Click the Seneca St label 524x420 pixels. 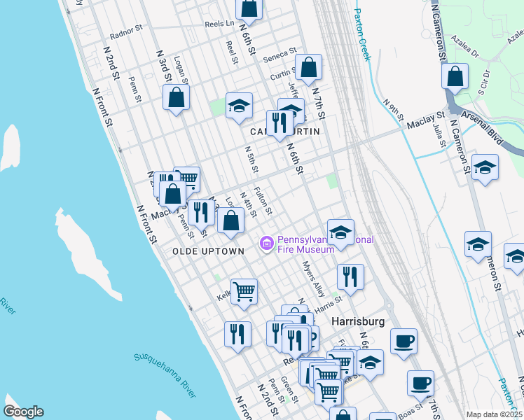[x=280, y=55]
